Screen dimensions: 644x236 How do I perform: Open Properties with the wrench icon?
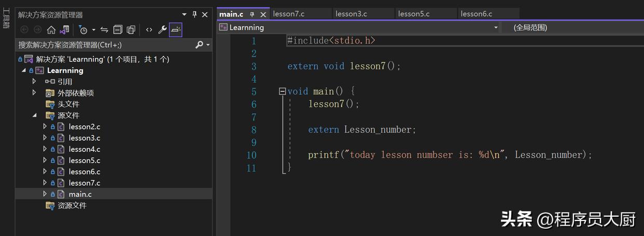pyautogui.click(x=162, y=30)
